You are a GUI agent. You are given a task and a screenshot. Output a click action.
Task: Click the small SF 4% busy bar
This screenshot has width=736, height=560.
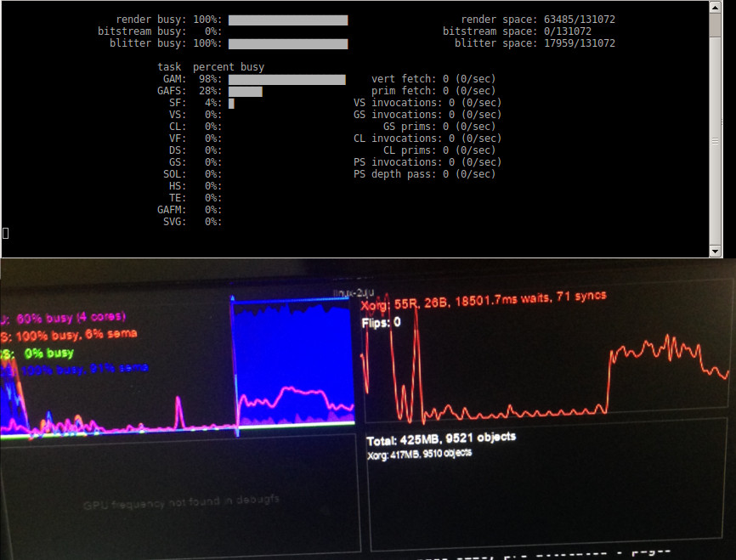(231, 103)
